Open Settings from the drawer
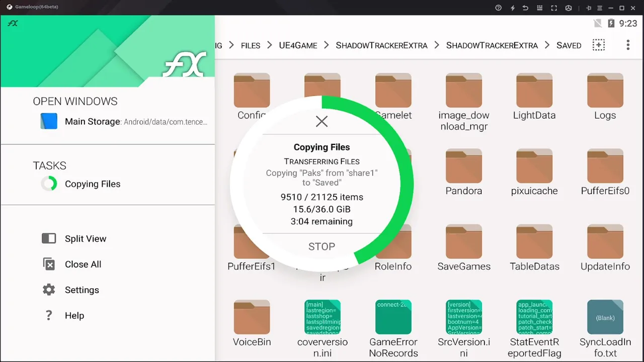 82,290
